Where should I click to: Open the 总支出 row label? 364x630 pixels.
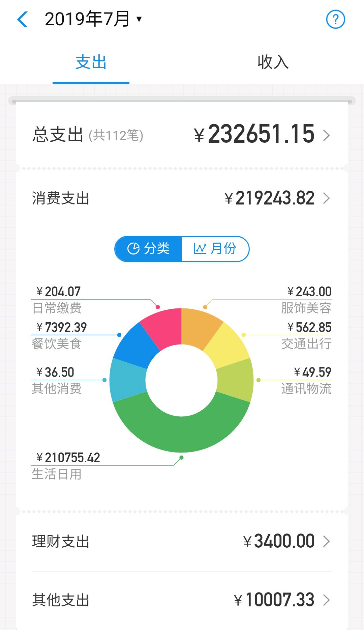tap(58, 135)
